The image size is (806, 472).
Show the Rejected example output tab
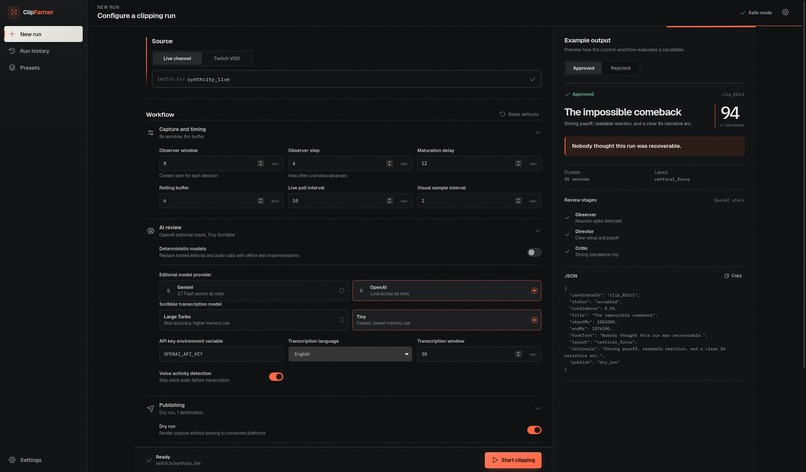click(620, 68)
